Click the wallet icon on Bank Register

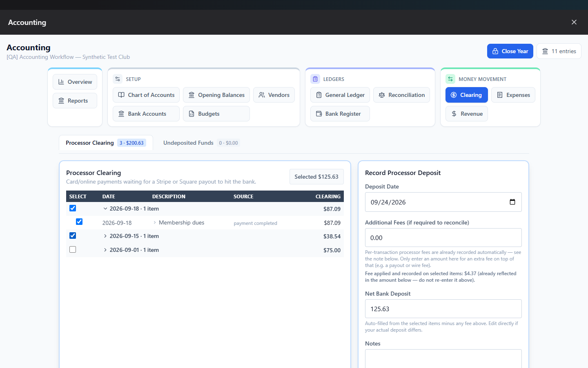[x=319, y=114]
